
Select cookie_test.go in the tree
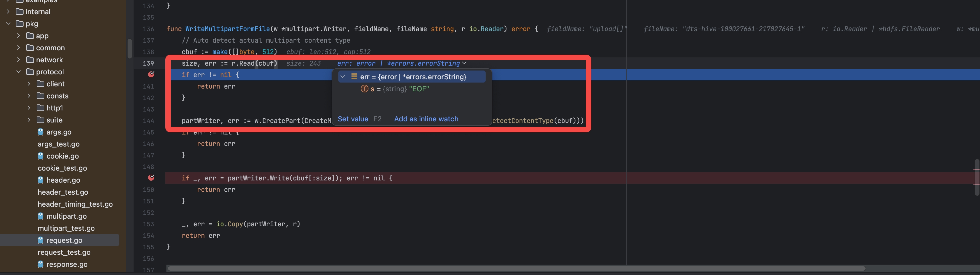coord(62,168)
